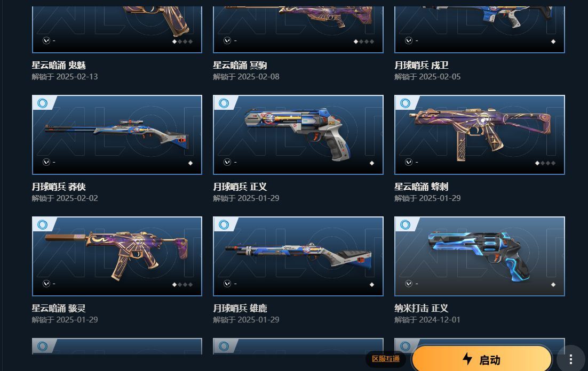The height and width of the screenshot is (371, 588).
Task: Click the 月球哨兵 戍卫 skin title
Action: coord(422,65)
